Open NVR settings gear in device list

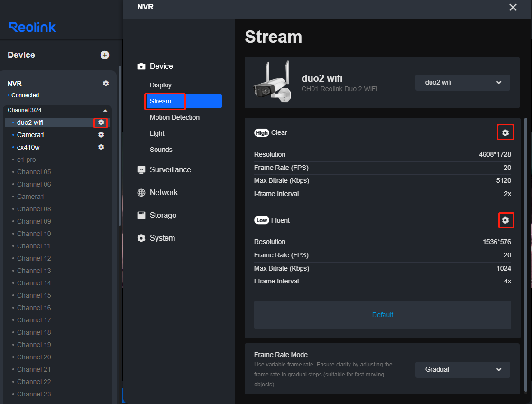pyautogui.click(x=106, y=83)
